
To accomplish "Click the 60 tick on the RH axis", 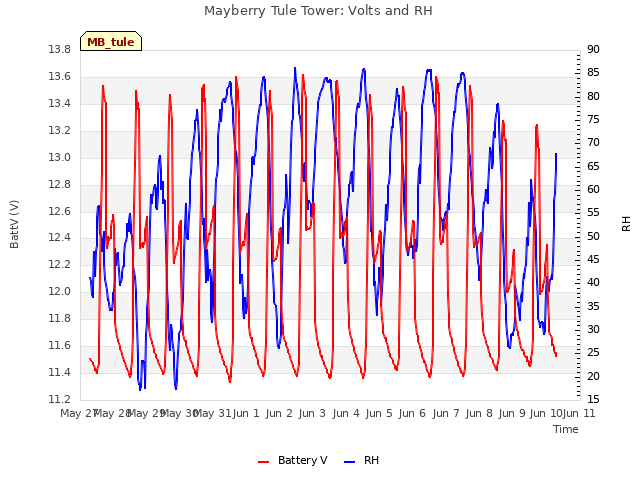I will pos(593,189).
